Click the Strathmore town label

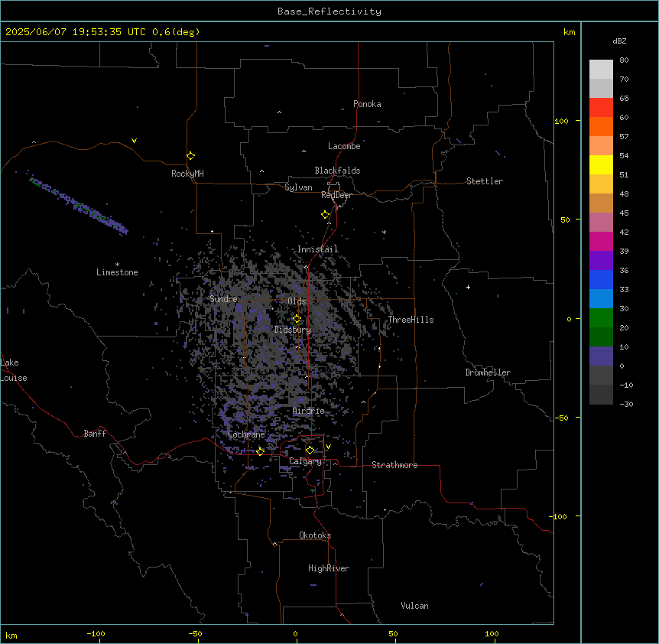[394, 465]
